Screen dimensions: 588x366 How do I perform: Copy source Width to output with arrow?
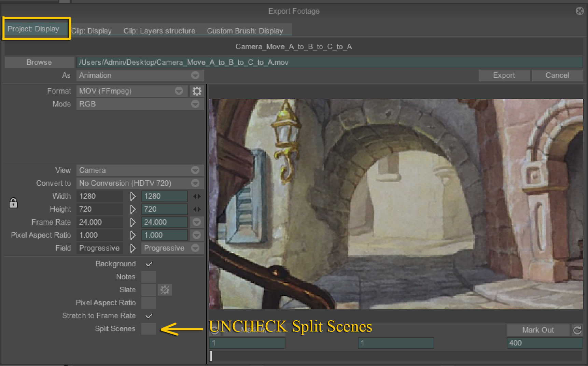click(x=133, y=196)
